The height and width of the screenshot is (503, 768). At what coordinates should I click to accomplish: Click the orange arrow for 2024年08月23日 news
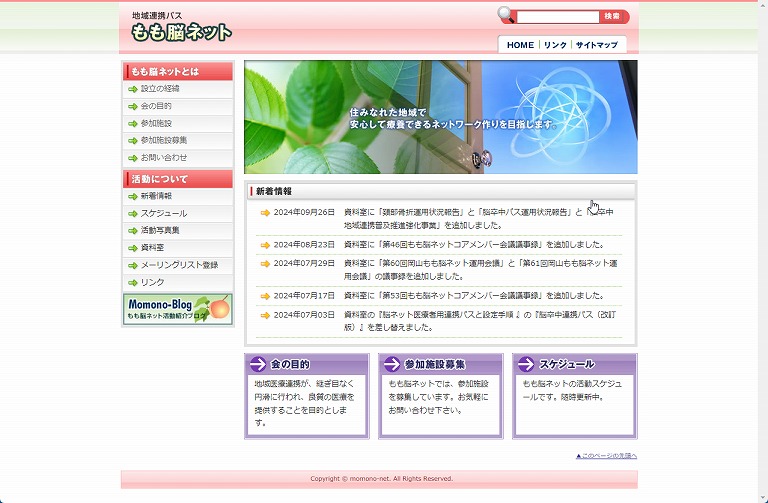pyautogui.click(x=265, y=245)
